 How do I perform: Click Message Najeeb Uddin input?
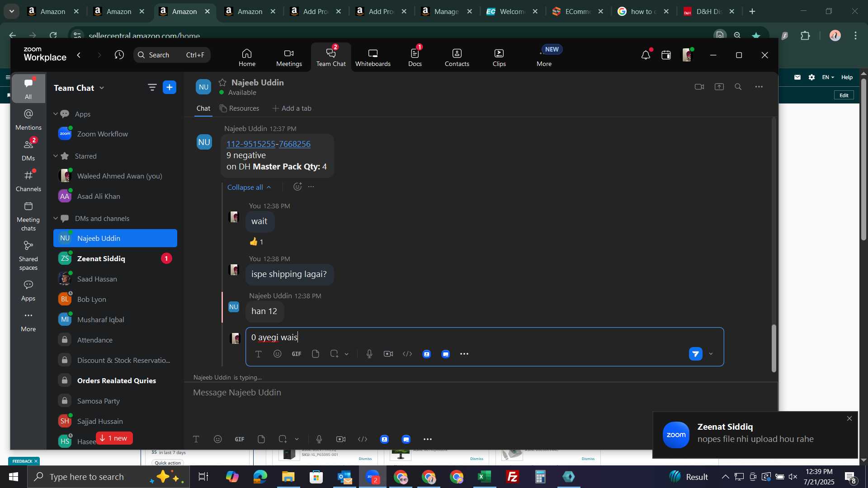click(481, 393)
